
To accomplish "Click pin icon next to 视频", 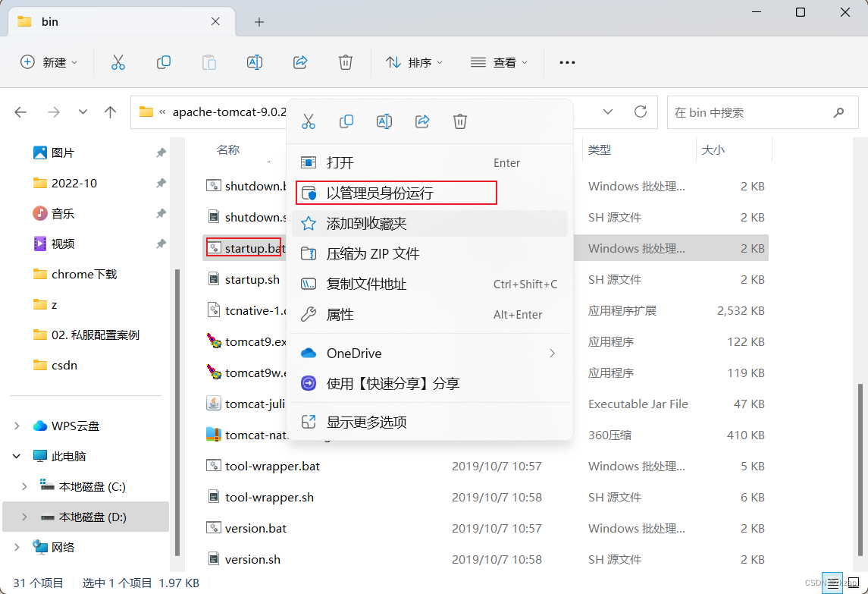I will pyautogui.click(x=161, y=244).
